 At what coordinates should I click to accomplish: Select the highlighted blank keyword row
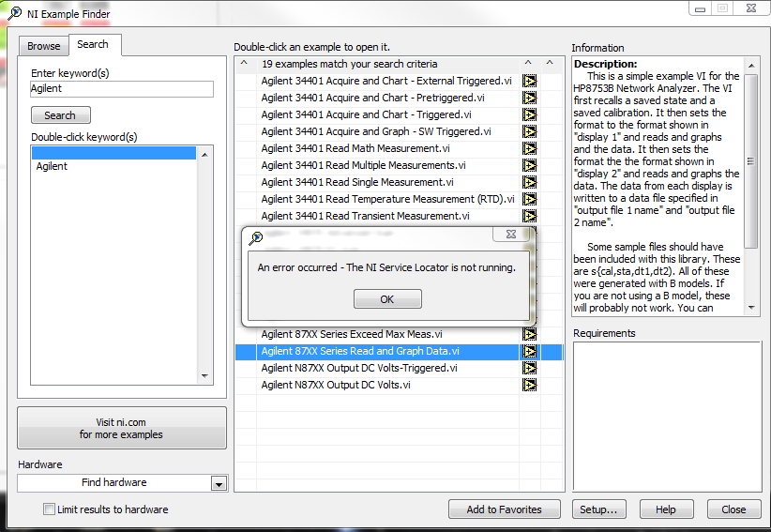(x=113, y=153)
